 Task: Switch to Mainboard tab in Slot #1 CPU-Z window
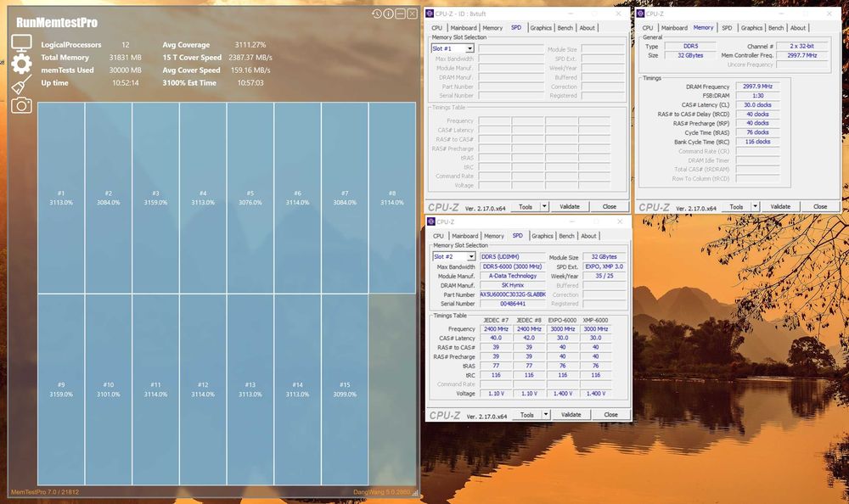click(464, 28)
